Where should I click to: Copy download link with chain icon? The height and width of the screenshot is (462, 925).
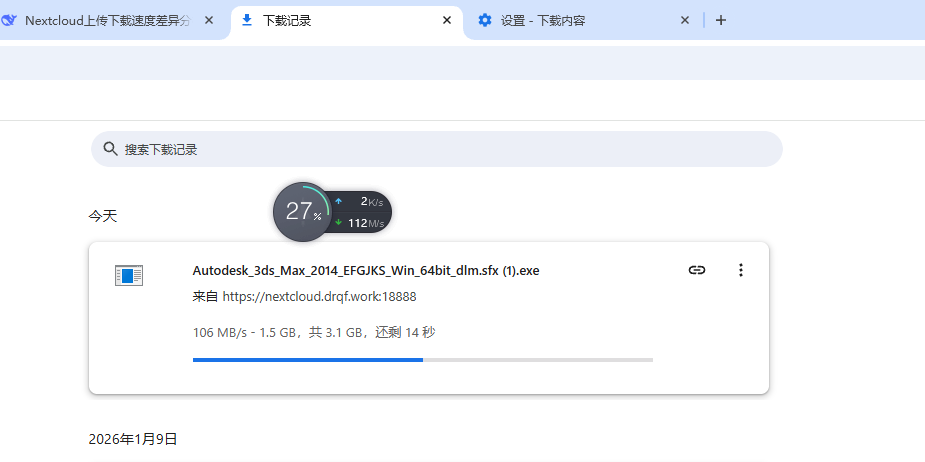point(697,270)
